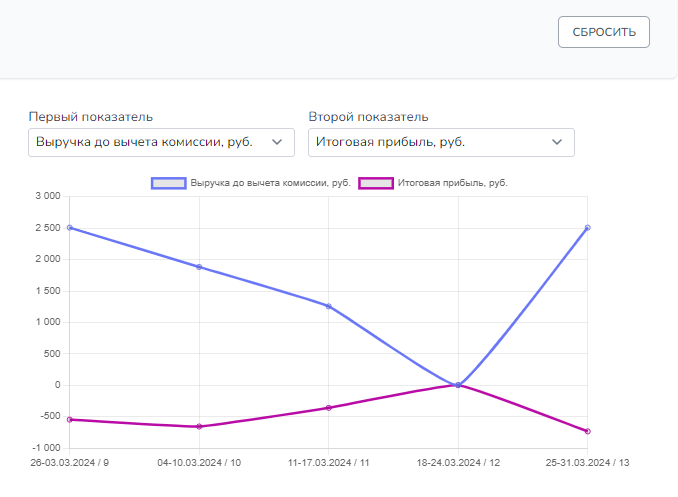Image resolution: width=678 pixels, height=497 pixels.
Task: Toggle blue legend swatch for Выручка series
Action: [x=169, y=183]
